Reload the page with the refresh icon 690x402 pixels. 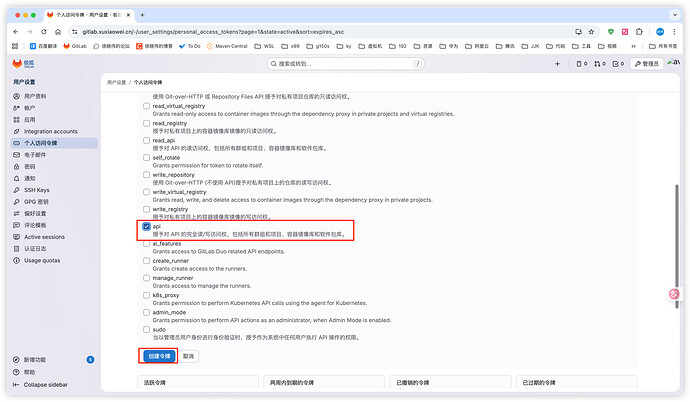click(46, 32)
